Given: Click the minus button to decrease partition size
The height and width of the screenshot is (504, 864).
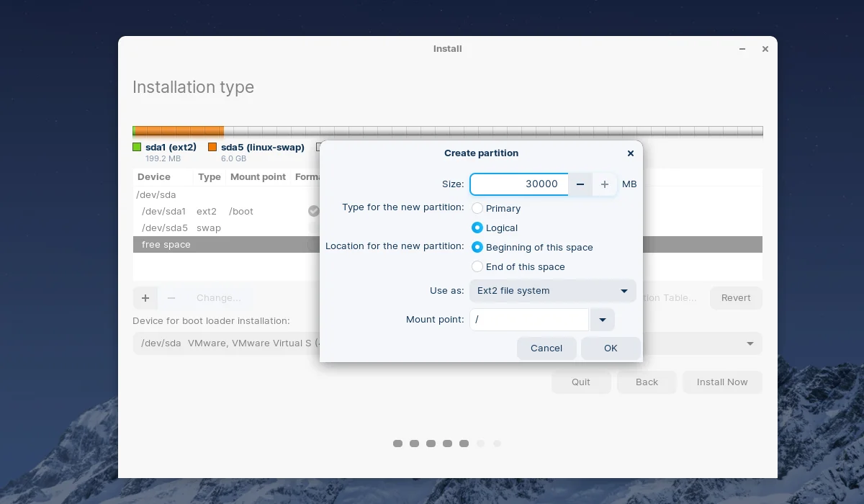Looking at the screenshot, I should pos(580,184).
